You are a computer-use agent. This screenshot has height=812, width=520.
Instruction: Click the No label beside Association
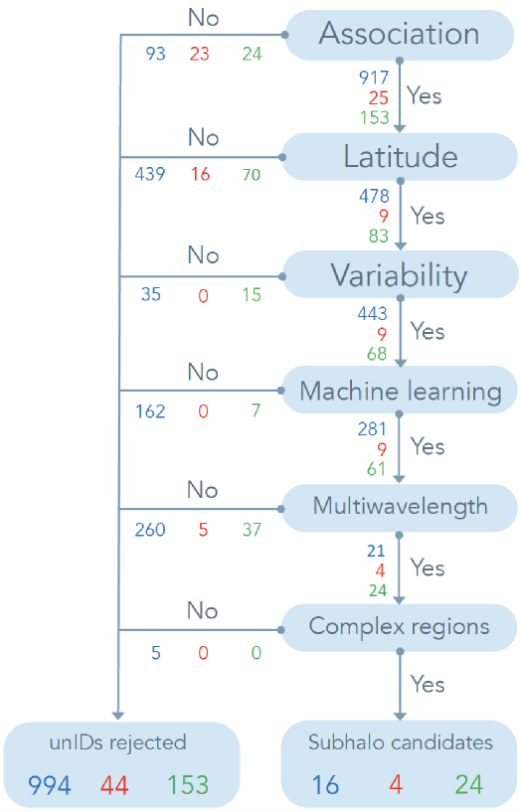click(x=204, y=18)
